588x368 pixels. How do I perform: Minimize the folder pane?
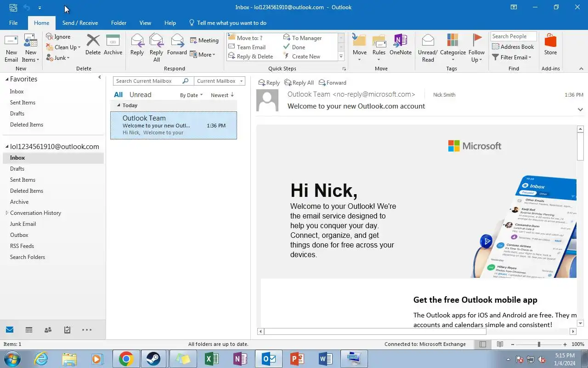[100, 77]
